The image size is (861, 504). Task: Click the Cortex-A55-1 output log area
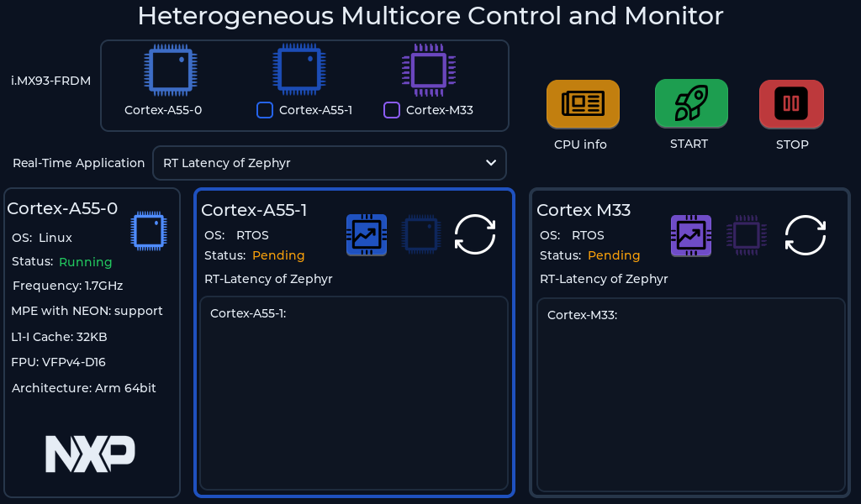354,392
